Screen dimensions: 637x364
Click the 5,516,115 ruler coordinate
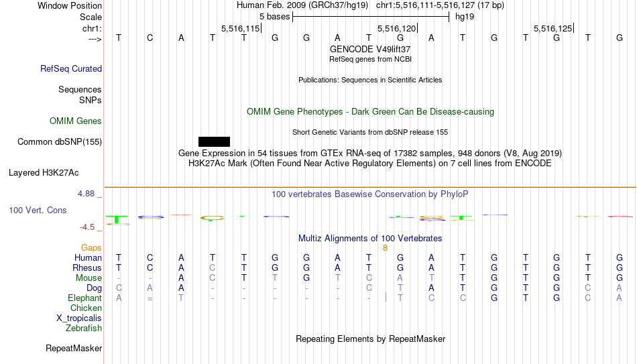tap(240, 28)
